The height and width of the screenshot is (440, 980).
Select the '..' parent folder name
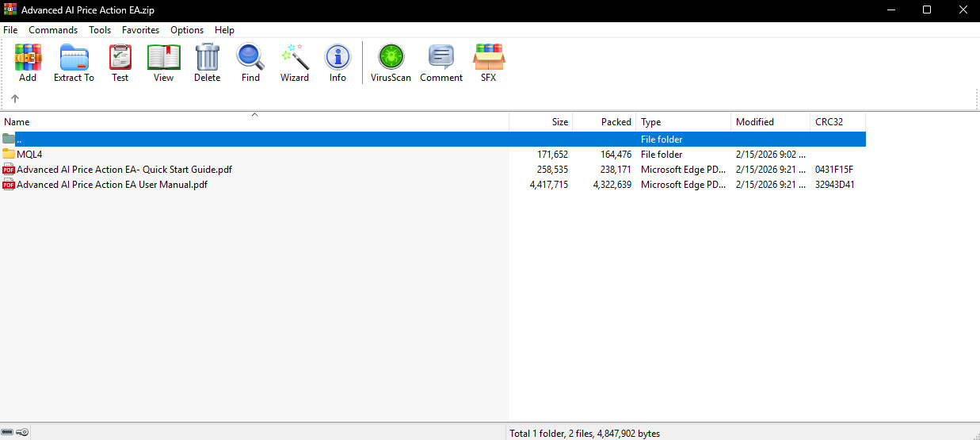coord(20,140)
